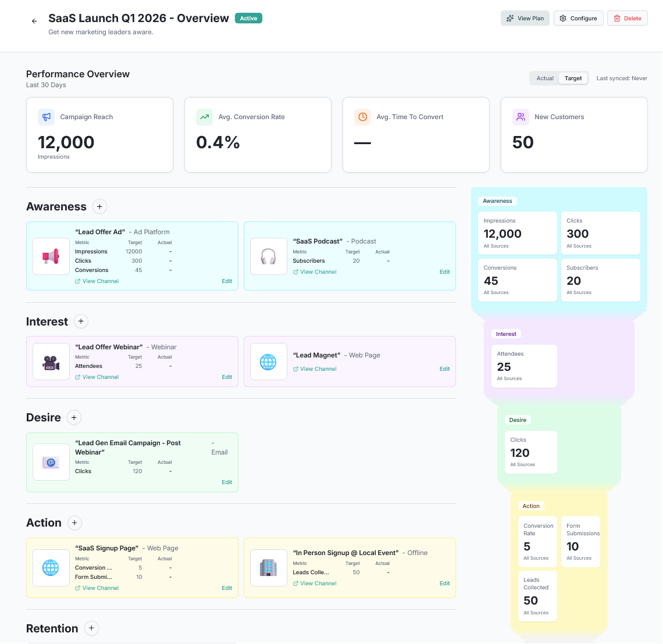Screen dimensions: 663x644
Task: Switch the performance view to Actual
Action: [545, 78]
